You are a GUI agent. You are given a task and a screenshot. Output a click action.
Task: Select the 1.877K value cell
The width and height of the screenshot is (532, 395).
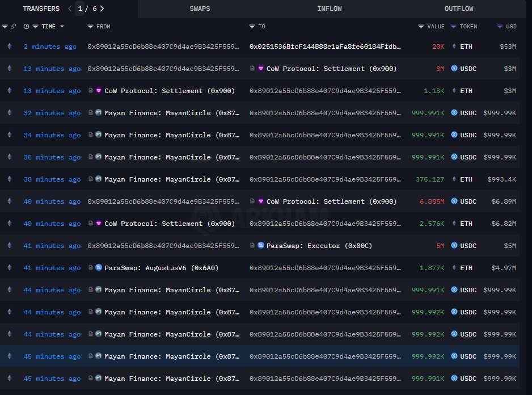click(432, 268)
